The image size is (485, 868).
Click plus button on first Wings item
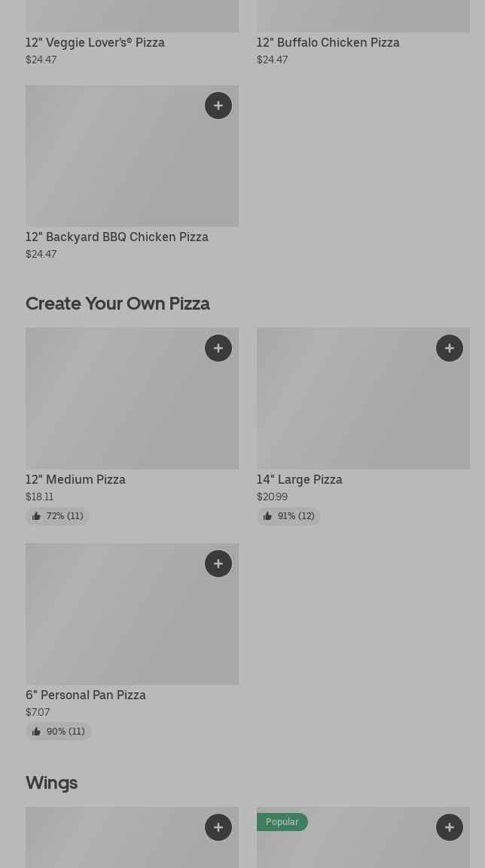(218, 827)
